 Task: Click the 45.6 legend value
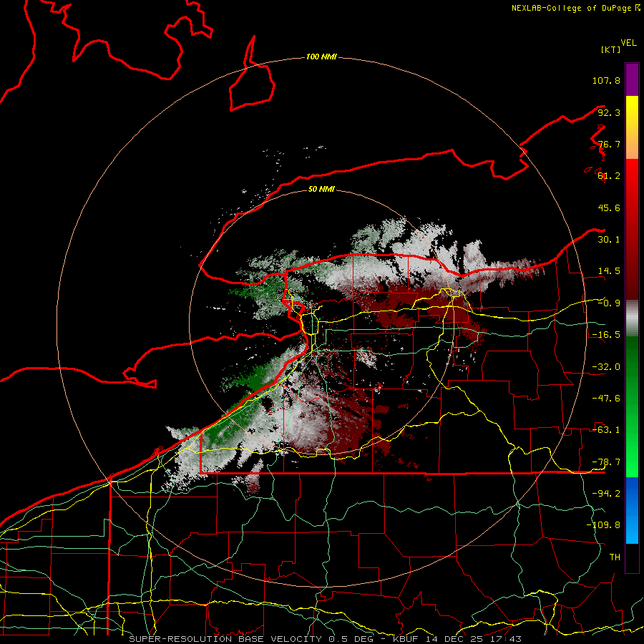pos(609,208)
